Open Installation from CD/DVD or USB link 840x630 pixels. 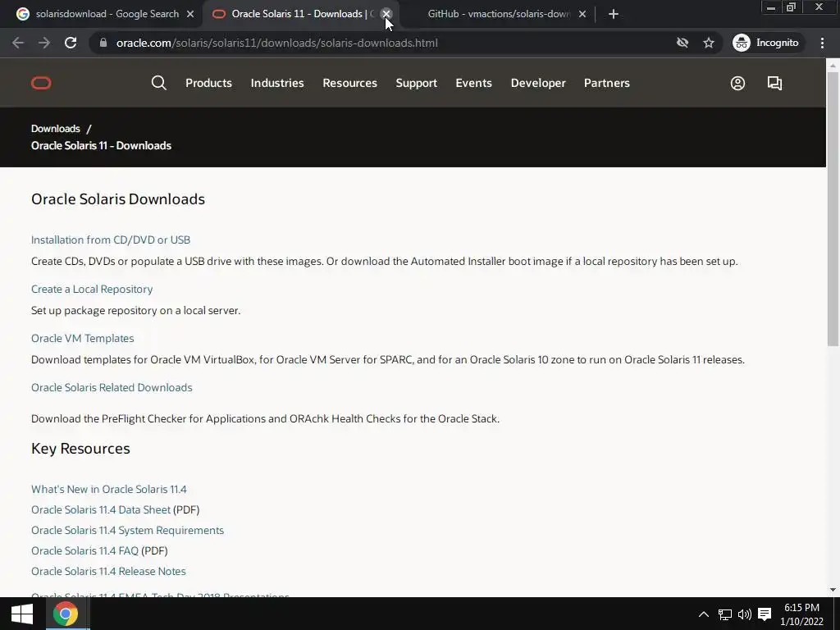click(111, 240)
